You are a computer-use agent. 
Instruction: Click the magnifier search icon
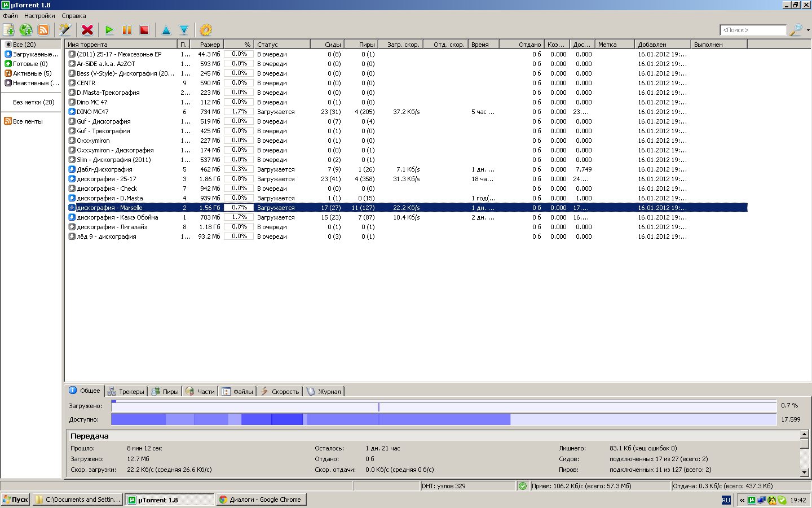click(796, 30)
